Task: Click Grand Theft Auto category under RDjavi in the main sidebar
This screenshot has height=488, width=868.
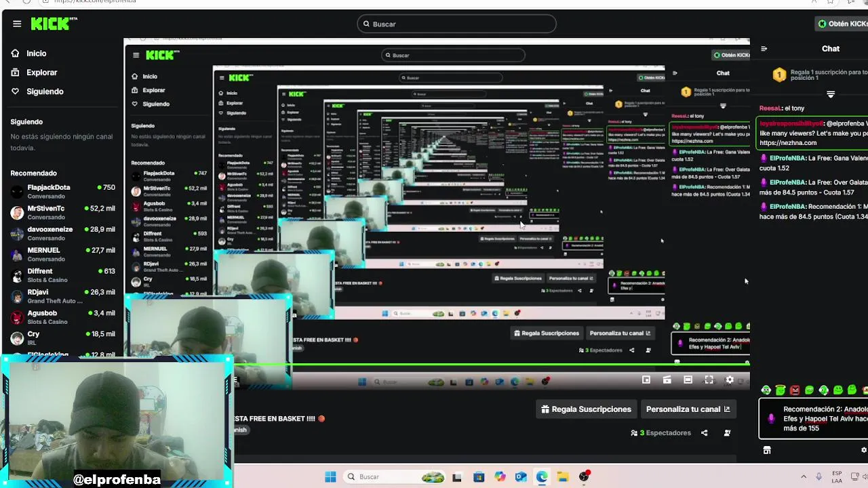Action: pos(54,301)
